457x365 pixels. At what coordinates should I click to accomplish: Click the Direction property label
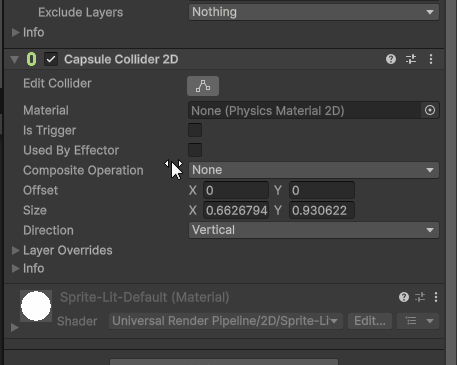48,230
